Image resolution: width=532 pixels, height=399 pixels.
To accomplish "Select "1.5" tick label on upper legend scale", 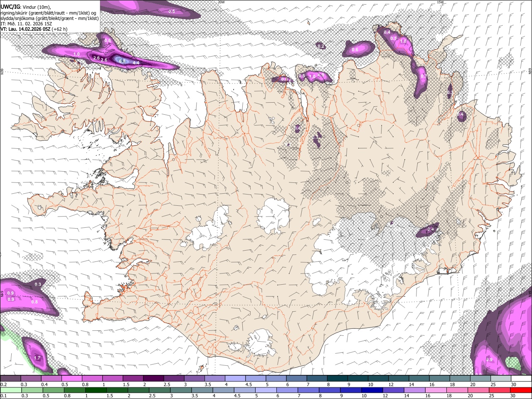I will [x=126, y=384].
